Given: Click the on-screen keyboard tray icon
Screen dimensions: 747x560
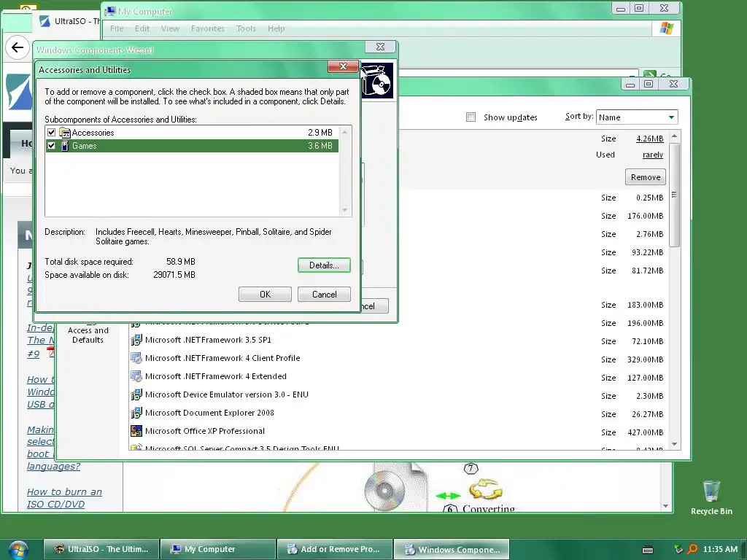Looking at the screenshot, I should click(648, 550).
